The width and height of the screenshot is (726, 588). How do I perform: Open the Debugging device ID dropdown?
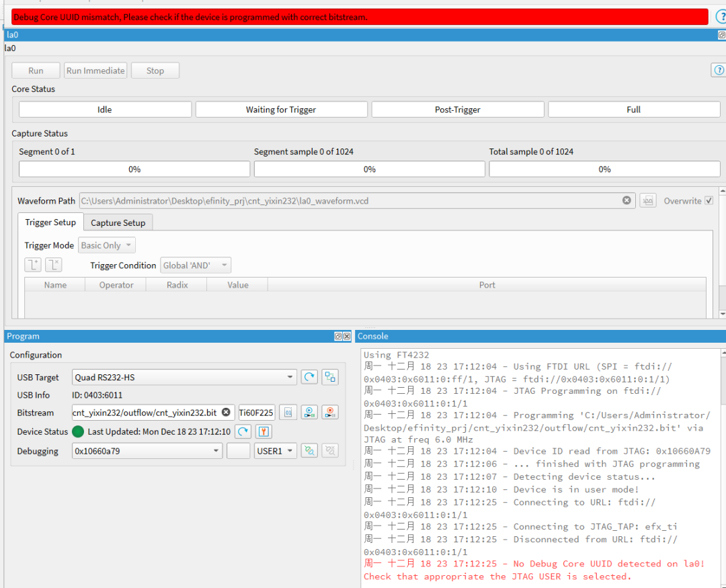pyautogui.click(x=216, y=451)
